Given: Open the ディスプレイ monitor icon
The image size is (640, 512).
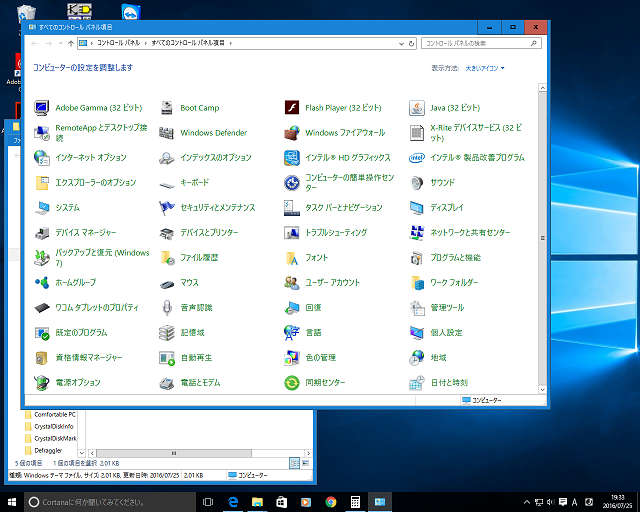Looking at the screenshot, I should coord(416,208).
